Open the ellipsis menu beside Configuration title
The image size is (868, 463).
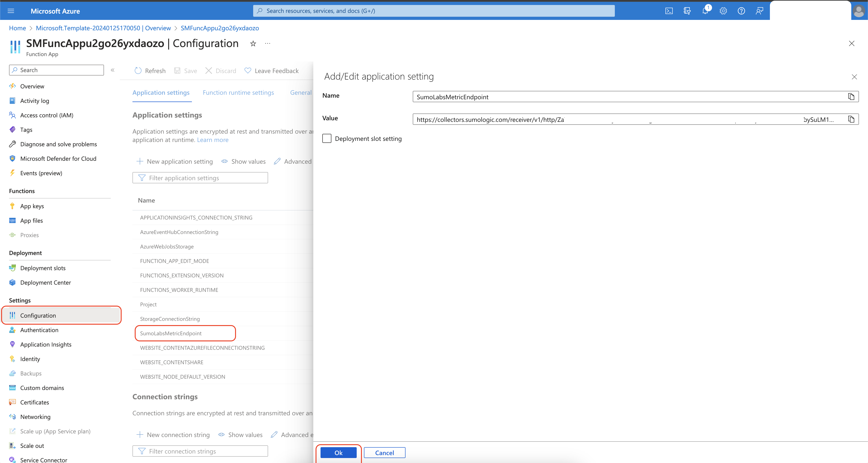267,43
